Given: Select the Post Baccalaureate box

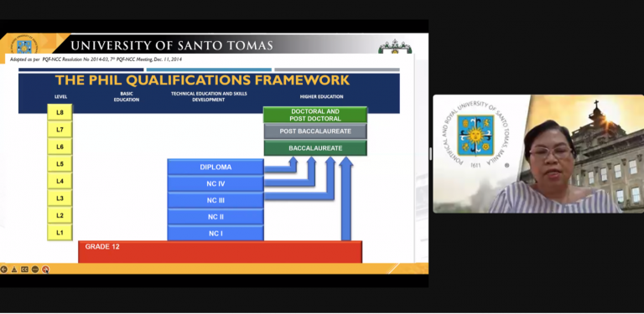Looking at the screenshot, I should 315,131.
